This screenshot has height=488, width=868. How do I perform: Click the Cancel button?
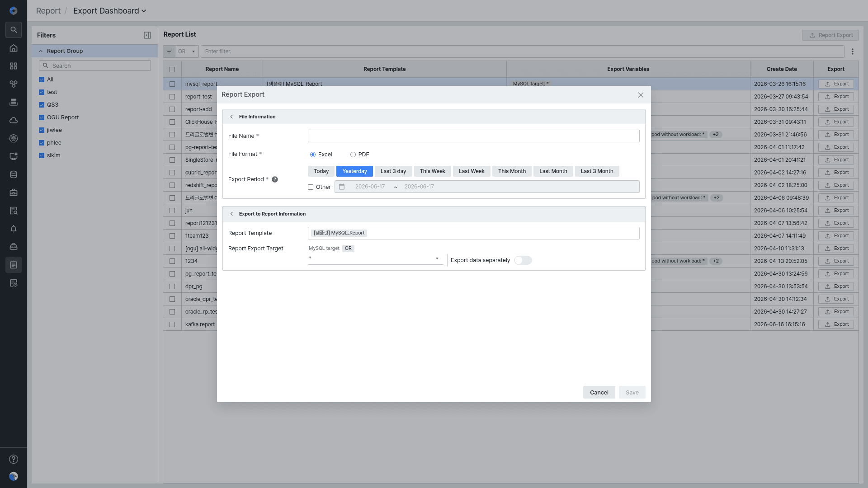(x=599, y=392)
